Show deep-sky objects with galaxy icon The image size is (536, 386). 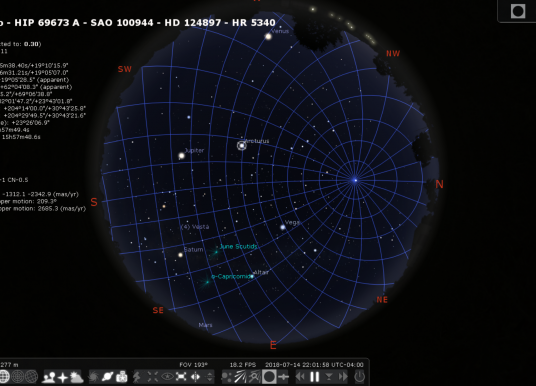(93, 377)
